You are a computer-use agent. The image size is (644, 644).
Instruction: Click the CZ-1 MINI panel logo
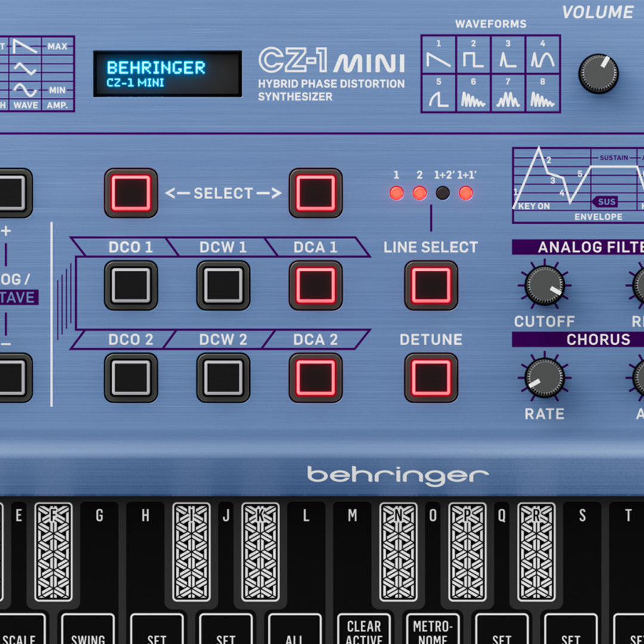pyautogui.click(x=332, y=60)
